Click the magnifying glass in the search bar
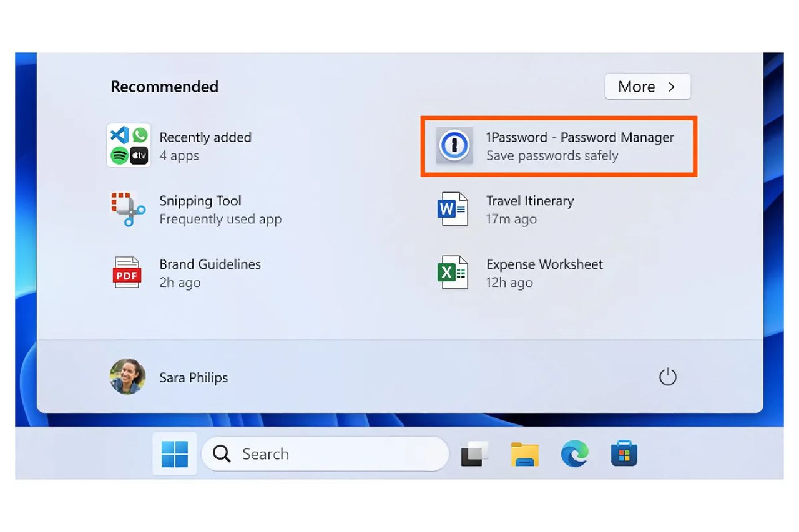Image resolution: width=799 pixels, height=532 pixels. pyautogui.click(x=220, y=453)
